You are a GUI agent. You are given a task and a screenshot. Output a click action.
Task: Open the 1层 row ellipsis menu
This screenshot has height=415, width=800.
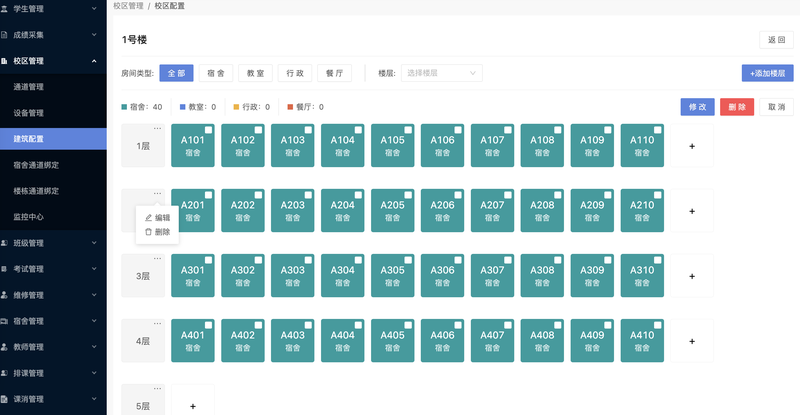(157, 128)
